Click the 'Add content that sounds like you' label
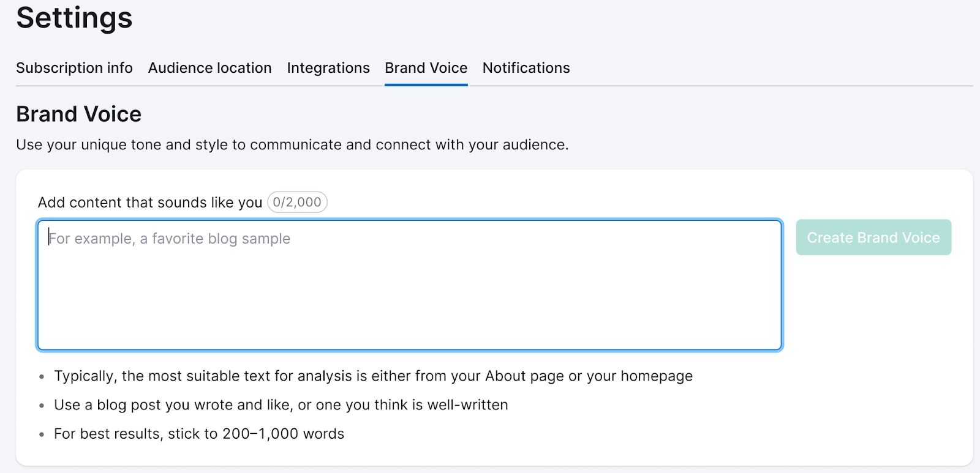980x473 pixels. tap(150, 203)
